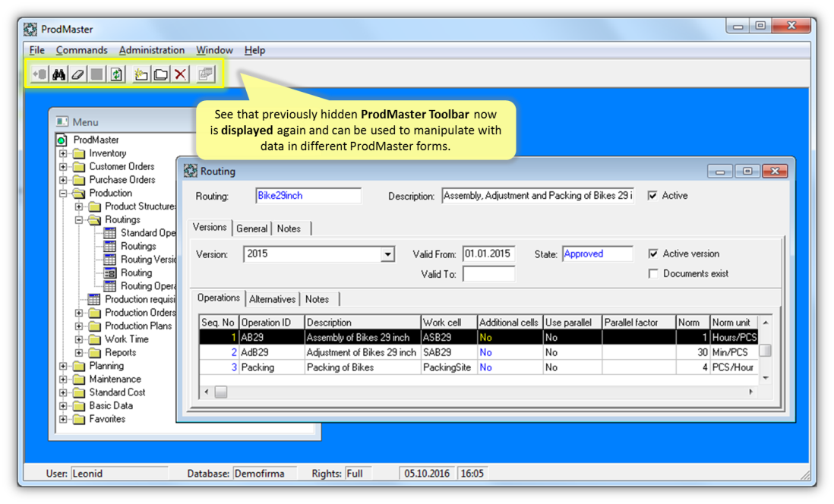Expand the Production Plans node

click(79, 326)
